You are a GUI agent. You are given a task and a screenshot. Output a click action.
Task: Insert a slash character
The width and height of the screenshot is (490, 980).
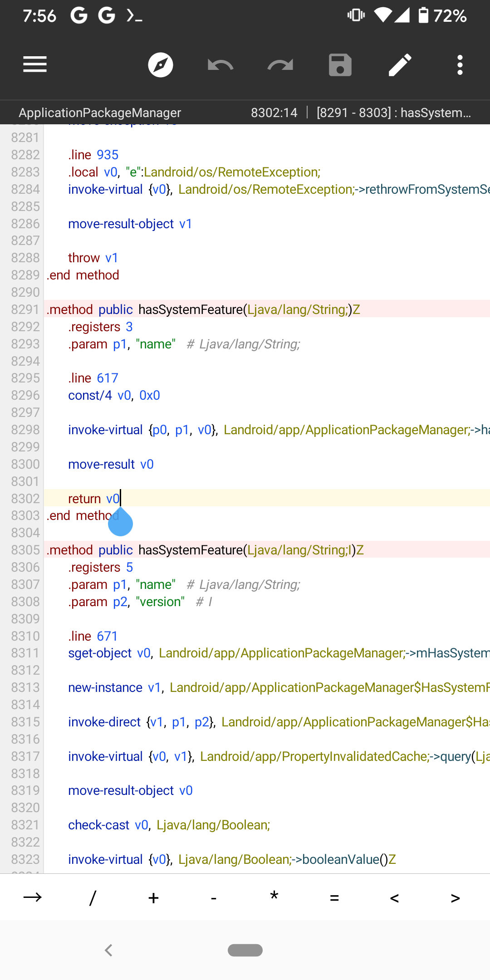click(x=93, y=897)
